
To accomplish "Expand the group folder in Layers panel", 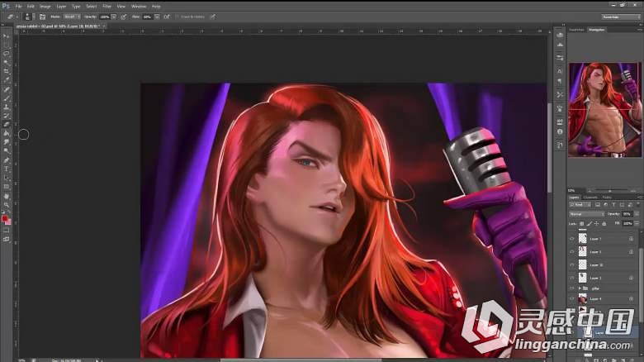I will 580,288.
